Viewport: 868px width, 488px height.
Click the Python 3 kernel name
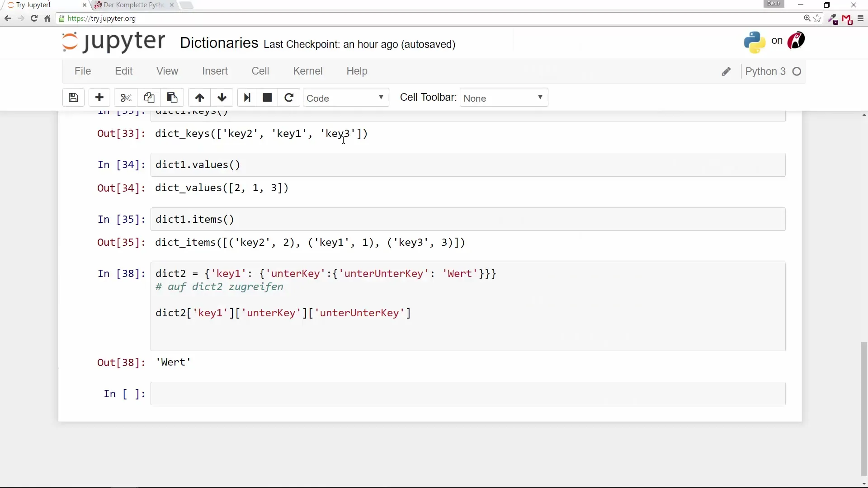(x=765, y=71)
